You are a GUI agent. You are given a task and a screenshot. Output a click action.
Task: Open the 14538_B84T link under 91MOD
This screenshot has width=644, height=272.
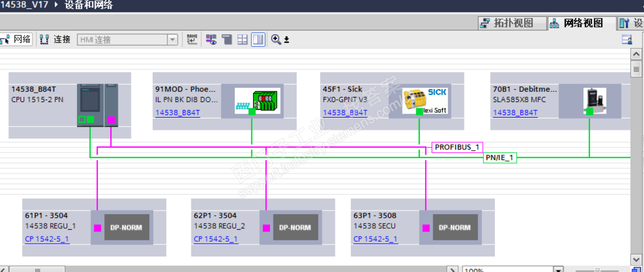(177, 113)
